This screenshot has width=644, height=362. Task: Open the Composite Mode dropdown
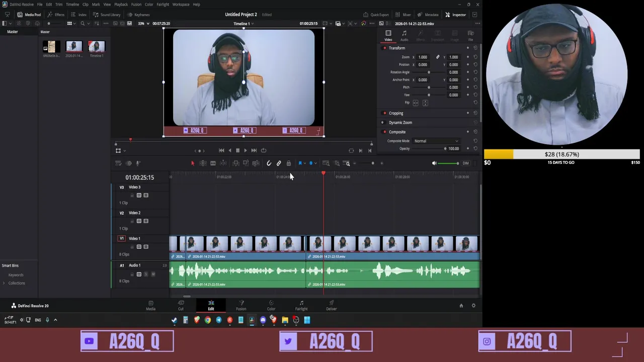[x=436, y=141]
